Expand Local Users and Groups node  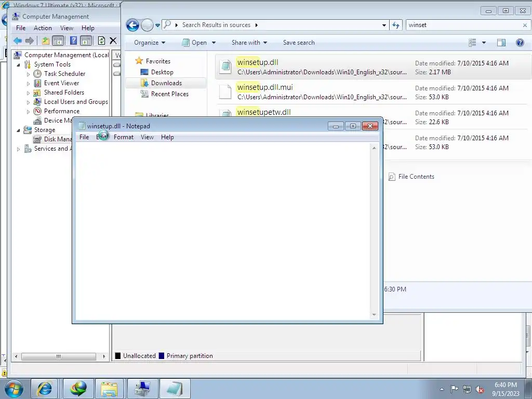coord(28,102)
